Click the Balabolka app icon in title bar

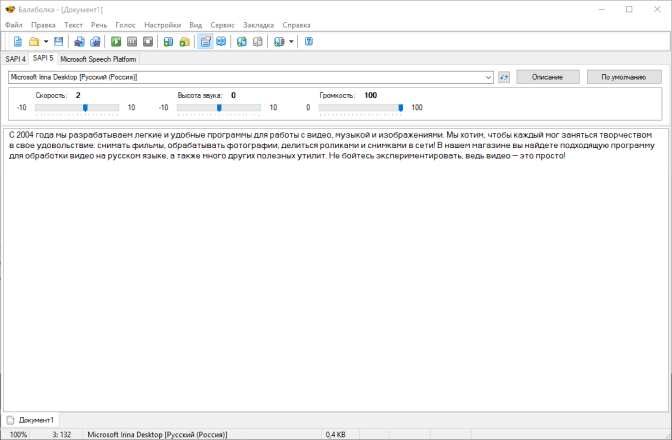[x=10, y=9]
